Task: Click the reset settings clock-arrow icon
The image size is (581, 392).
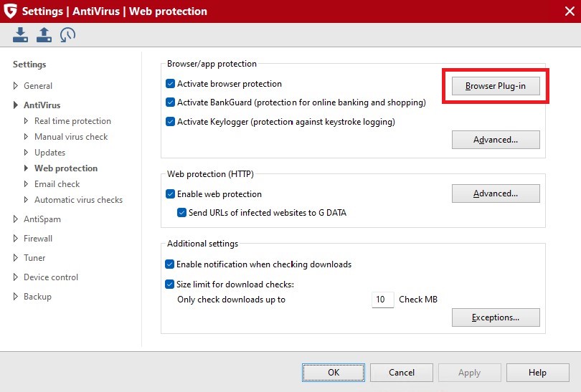Action: (x=67, y=34)
